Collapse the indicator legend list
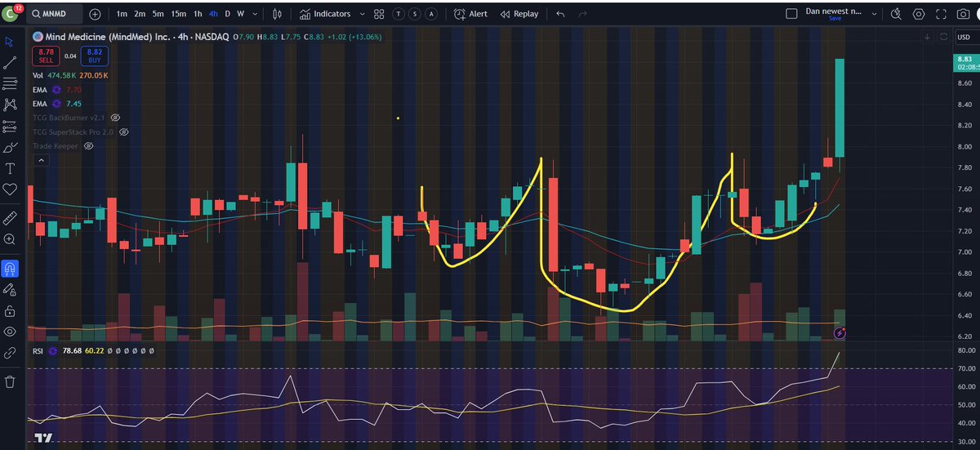The width and height of the screenshot is (980, 450). point(40,161)
